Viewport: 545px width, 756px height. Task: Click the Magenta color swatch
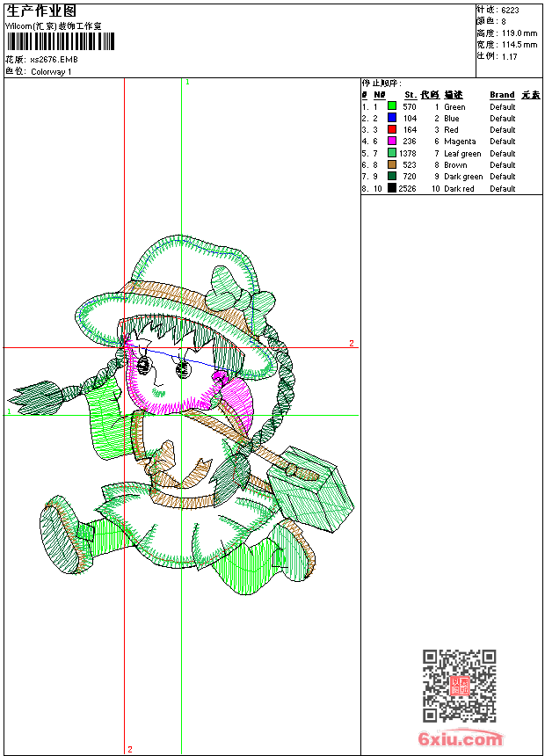click(392, 141)
